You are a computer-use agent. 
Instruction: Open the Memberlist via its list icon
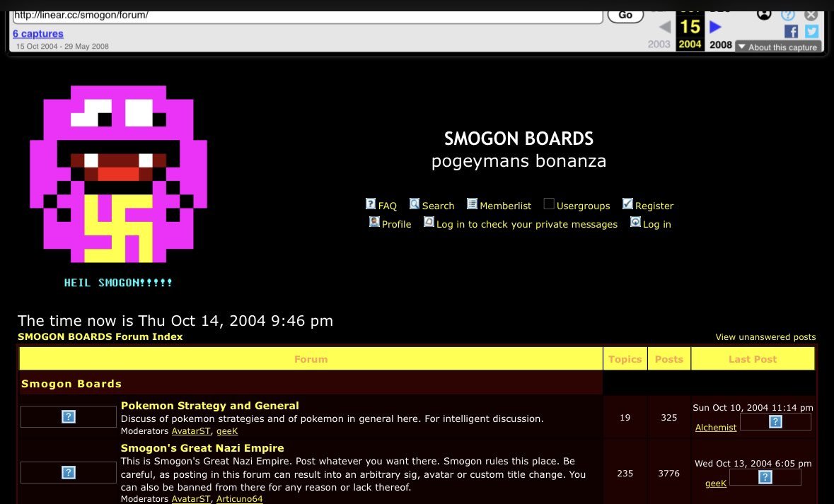click(472, 204)
